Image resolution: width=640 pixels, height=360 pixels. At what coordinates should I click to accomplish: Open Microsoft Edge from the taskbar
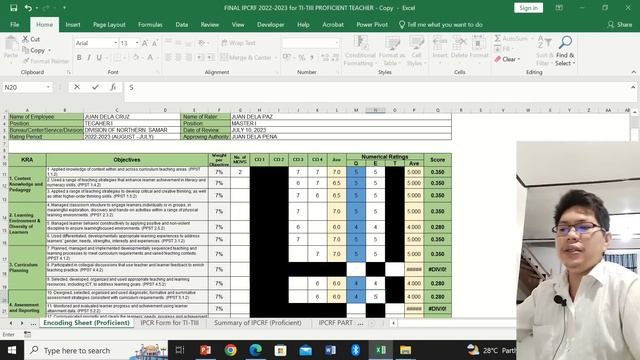(x=256, y=350)
